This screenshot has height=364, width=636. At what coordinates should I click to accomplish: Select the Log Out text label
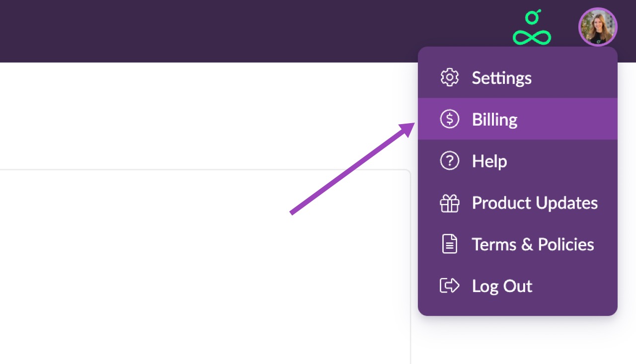pyautogui.click(x=502, y=286)
